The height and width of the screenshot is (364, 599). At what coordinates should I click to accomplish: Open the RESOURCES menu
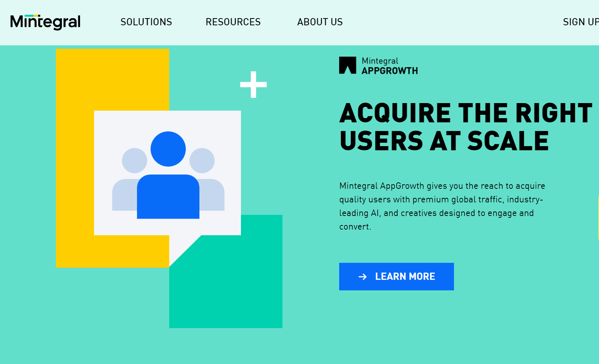coord(233,22)
